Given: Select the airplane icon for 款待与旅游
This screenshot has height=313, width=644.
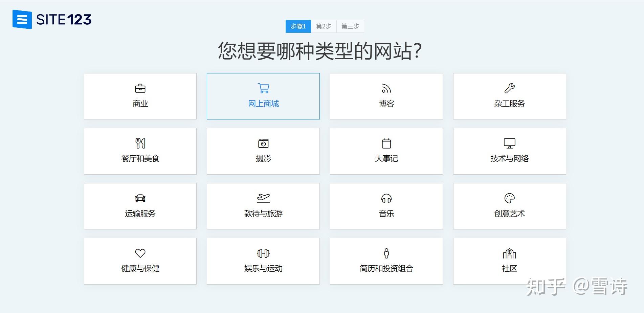Looking at the screenshot, I should (263, 198).
